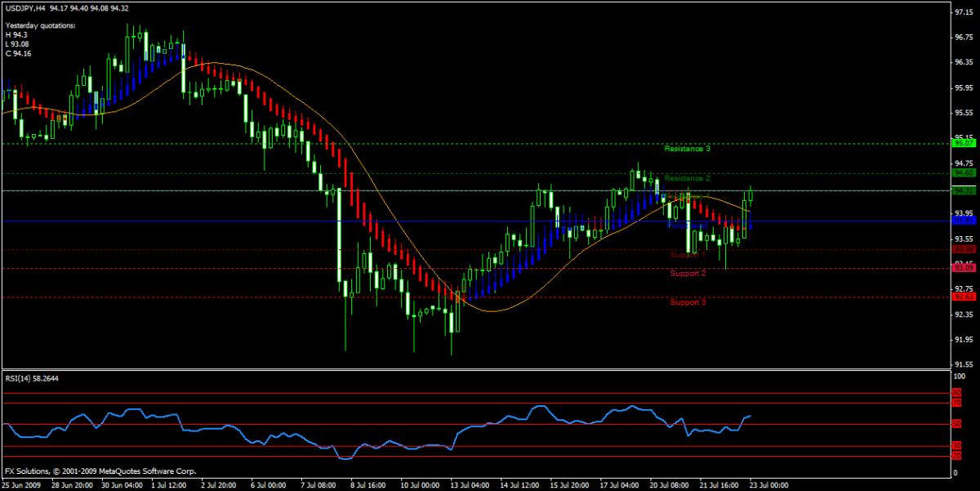Click the 25 Jun 2009 date label
The width and height of the screenshot is (980, 491).
21,484
